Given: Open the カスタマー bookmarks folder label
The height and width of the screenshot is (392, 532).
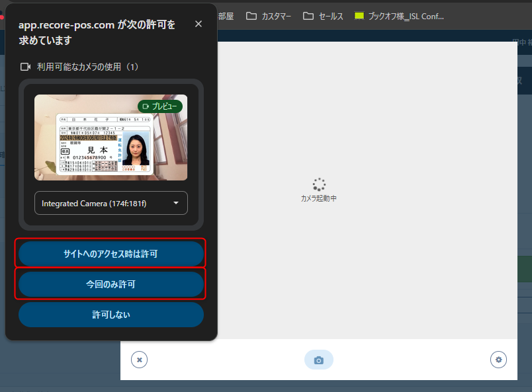Looking at the screenshot, I should [276, 17].
